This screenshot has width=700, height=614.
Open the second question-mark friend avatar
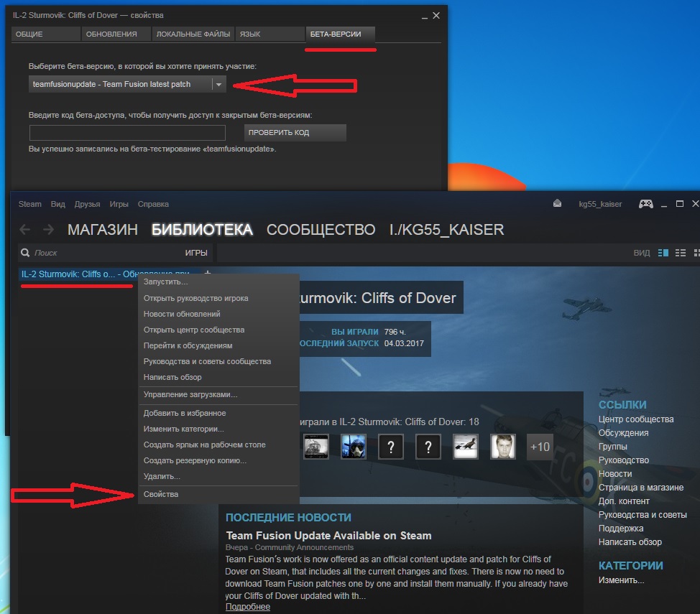[x=428, y=446]
